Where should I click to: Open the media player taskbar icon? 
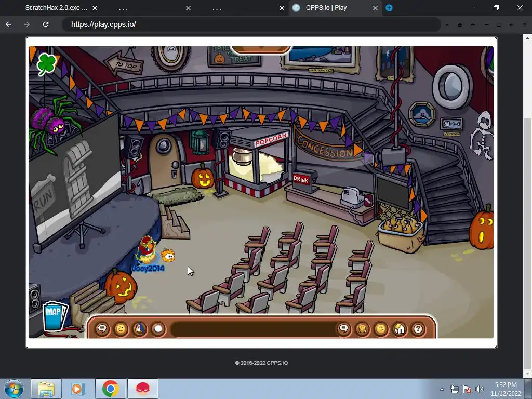click(77, 389)
